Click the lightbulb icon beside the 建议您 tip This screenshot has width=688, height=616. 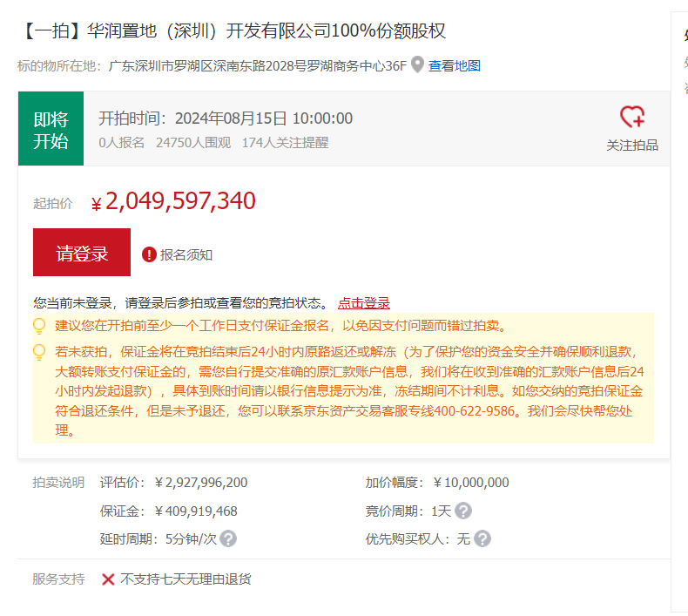[x=39, y=326]
